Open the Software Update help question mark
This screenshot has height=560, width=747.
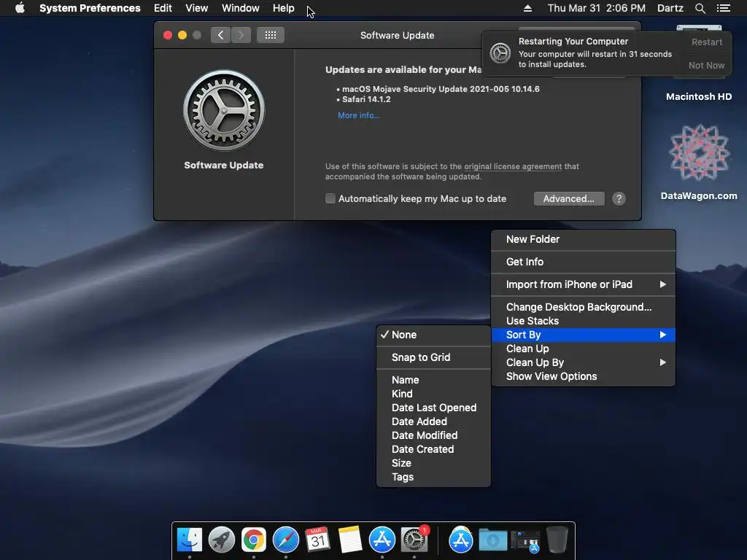[619, 198]
